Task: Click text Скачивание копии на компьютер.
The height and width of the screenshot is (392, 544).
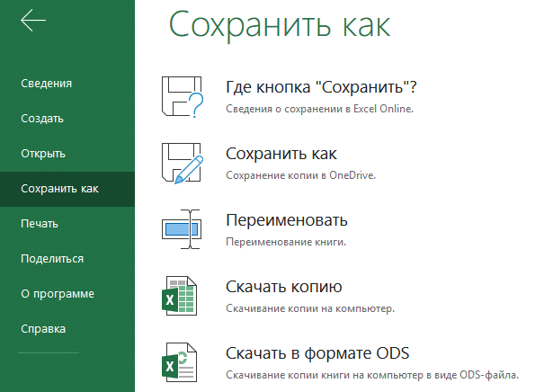Action: coord(310,308)
